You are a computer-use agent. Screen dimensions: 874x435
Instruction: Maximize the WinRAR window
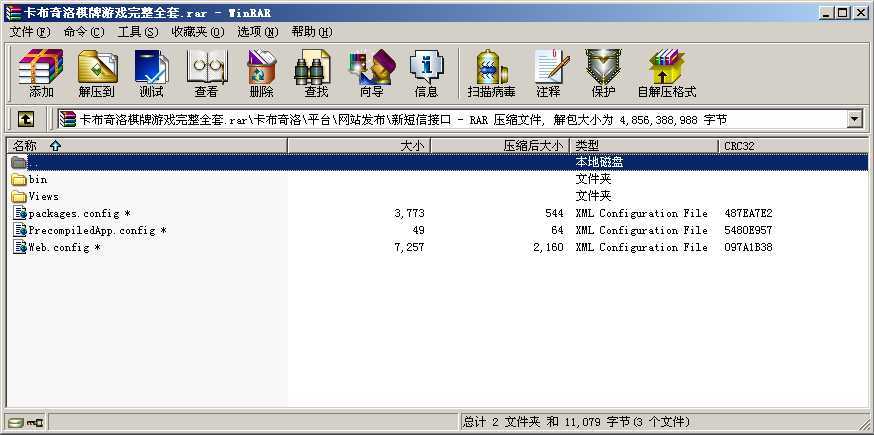843,12
